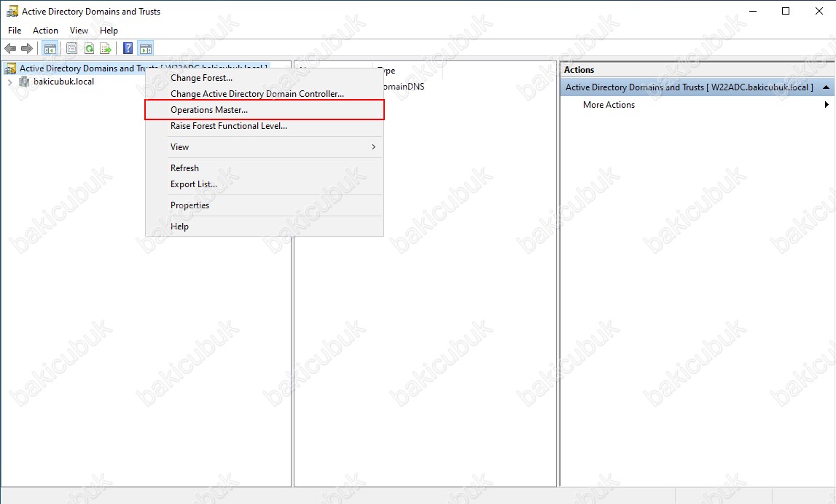Image resolution: width=836 pixels, height=504 pixels.
Task: Open the Properties toolbar icon
Action: coord(71,49)
